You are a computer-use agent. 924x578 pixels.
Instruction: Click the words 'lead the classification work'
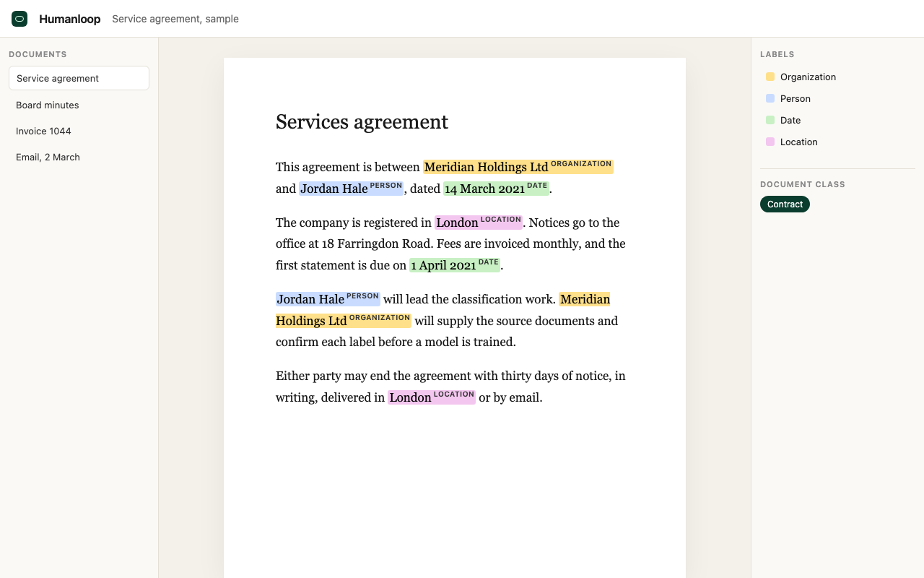[x=480, y=299]
